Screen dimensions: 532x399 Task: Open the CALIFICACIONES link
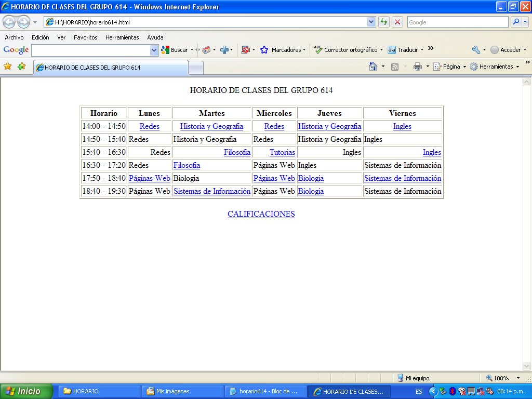point(261,214)
